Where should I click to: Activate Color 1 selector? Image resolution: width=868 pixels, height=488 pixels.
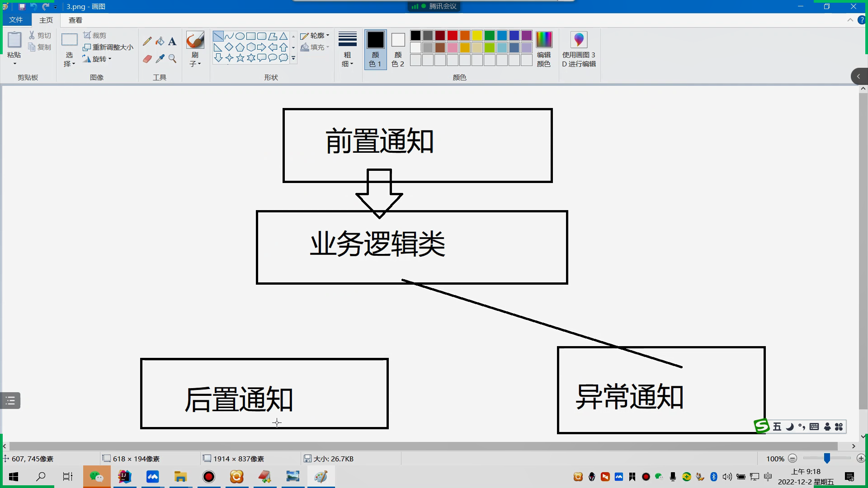point(375,49)
